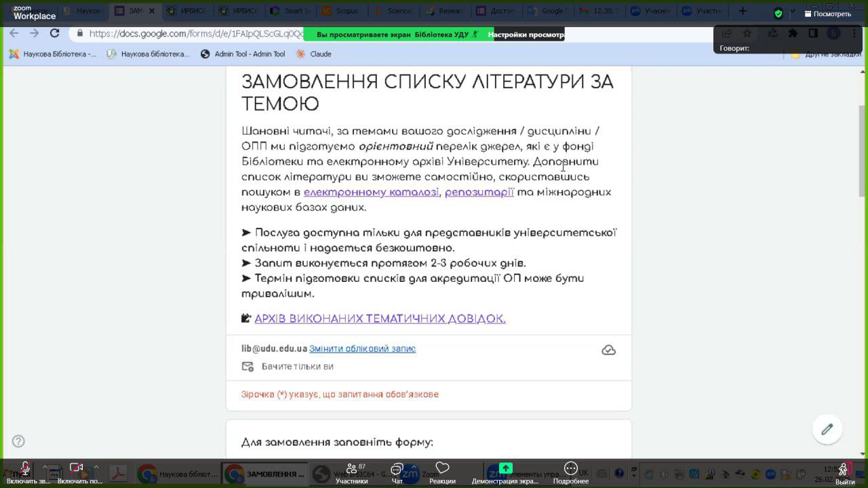The height and width of the screenshot is (488, 868).
Task: Click the pencil icon to edit the form
Action: (827, 429)
